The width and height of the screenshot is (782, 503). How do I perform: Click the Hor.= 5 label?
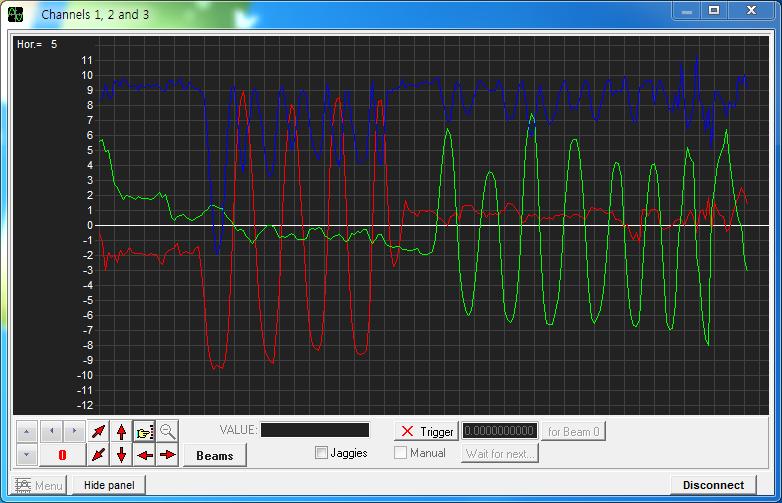[37, 44]
